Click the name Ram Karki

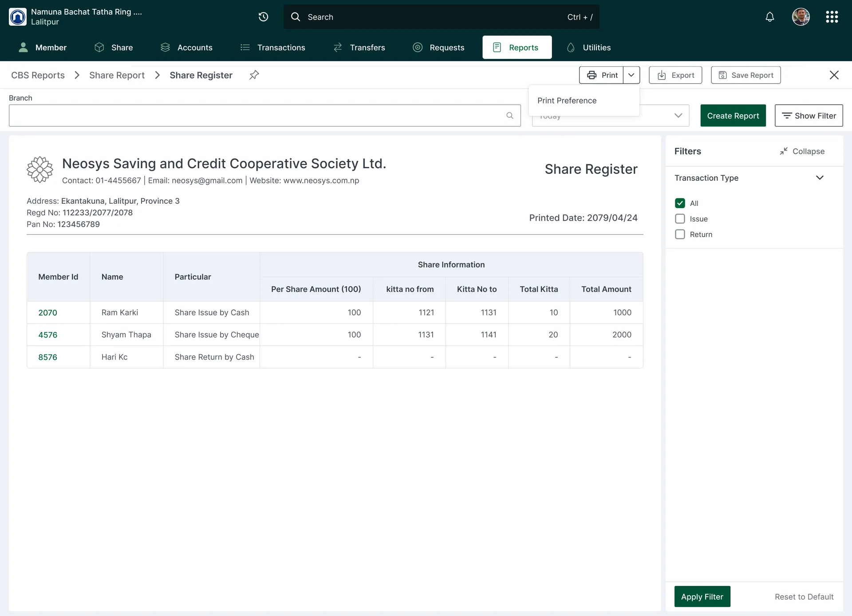[x=120, y=312]
